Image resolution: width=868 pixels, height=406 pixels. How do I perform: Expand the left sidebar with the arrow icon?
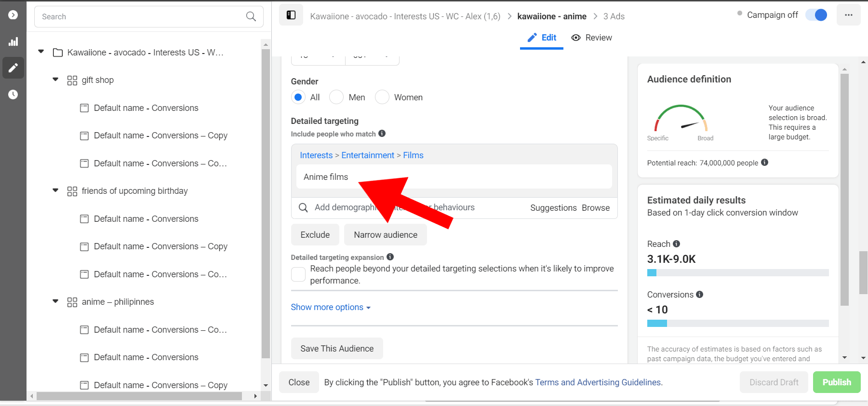pyautogui.click(x=13, y=15)
